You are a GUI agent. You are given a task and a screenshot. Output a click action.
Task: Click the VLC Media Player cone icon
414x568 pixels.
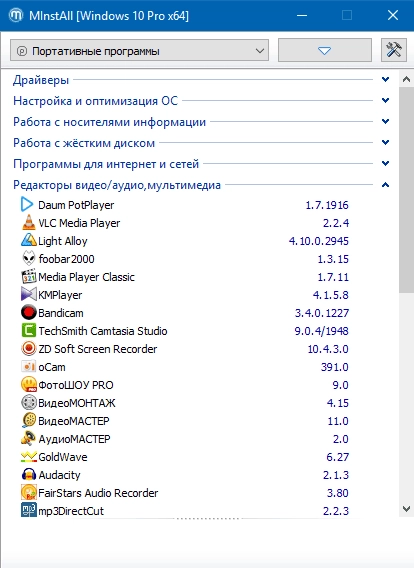pos(28,223)
